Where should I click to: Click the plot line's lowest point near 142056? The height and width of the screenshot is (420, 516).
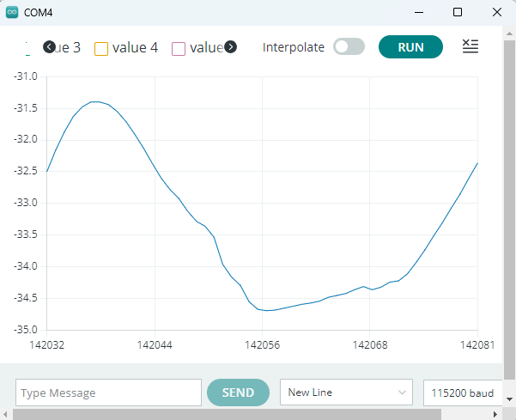tap(267, 310)
